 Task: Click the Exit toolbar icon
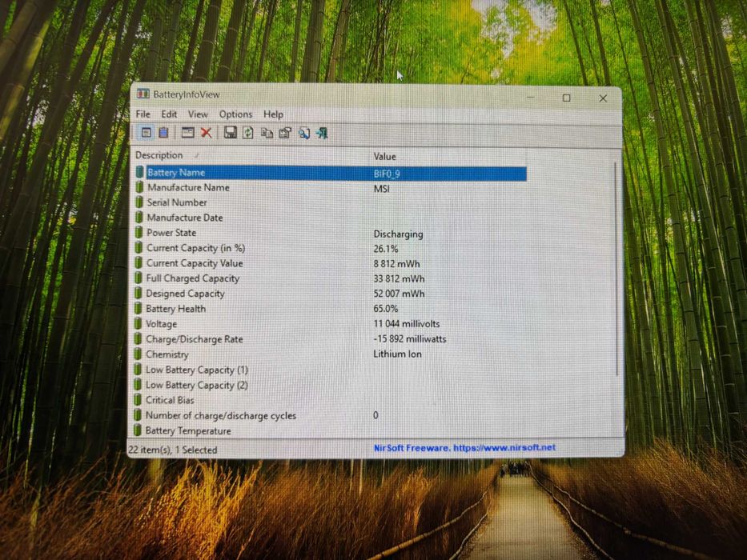pos(322,133)
